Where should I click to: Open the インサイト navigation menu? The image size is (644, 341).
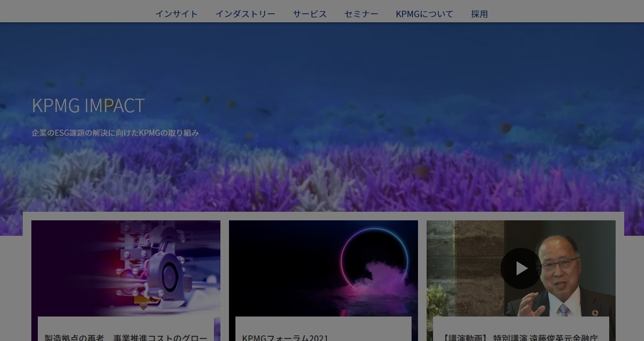pyautogui.click(x=176, y=14)
